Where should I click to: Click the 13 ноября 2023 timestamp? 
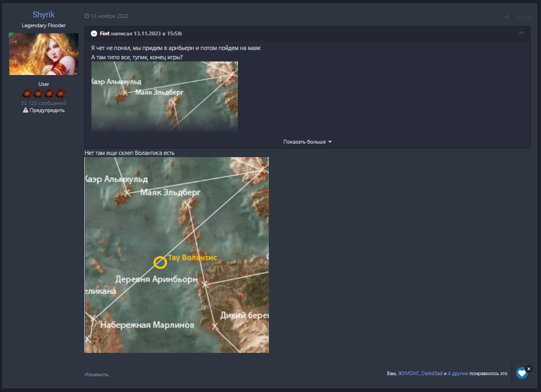(109, 16)
